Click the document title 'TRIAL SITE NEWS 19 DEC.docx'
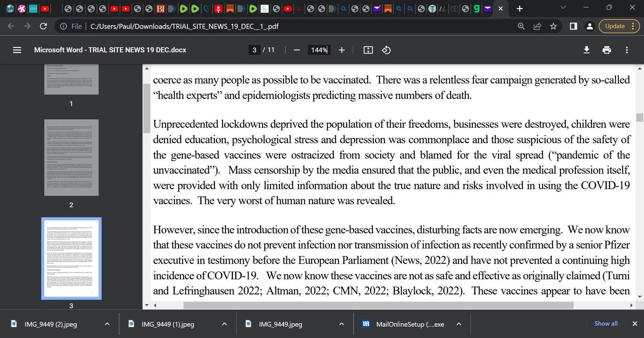Screen dimensions: 644x338 coord(137,50)
